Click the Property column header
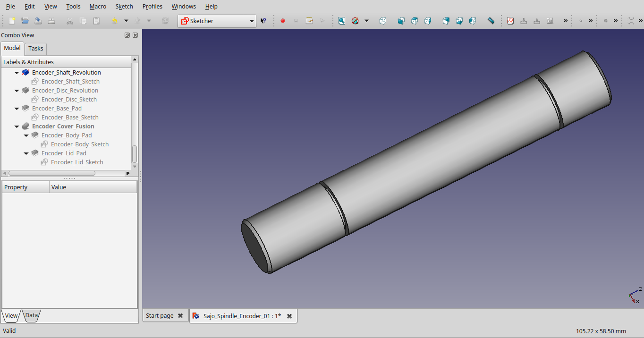Screen dimensions: 644x338 tap(26, 187)
